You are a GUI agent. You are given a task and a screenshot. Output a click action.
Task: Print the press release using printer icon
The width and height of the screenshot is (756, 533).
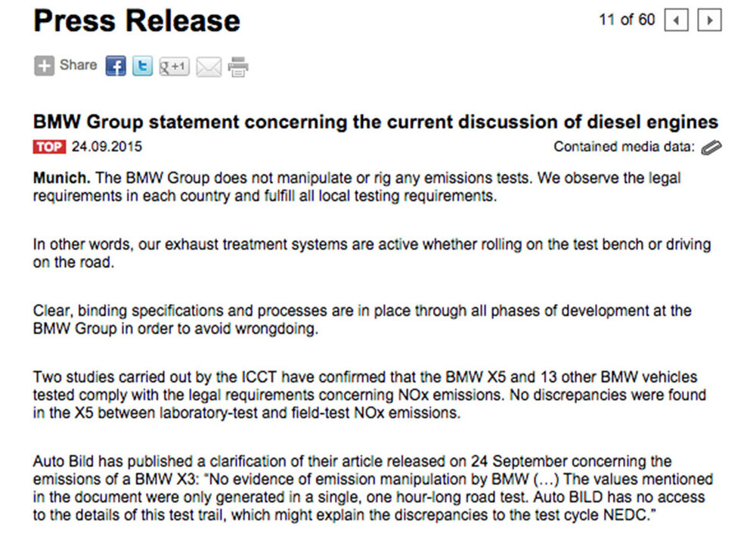tap(238, 67)
